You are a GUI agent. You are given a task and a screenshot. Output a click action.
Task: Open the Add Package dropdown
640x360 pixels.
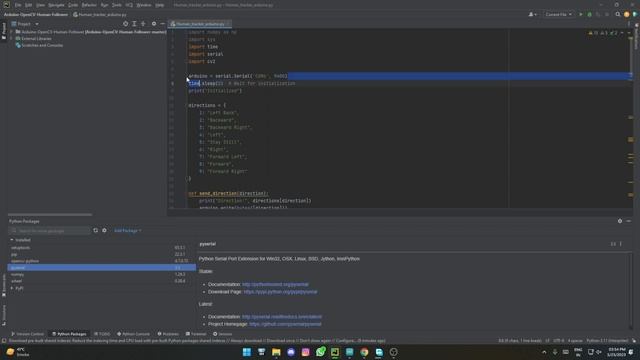click(x=127, y=231)
